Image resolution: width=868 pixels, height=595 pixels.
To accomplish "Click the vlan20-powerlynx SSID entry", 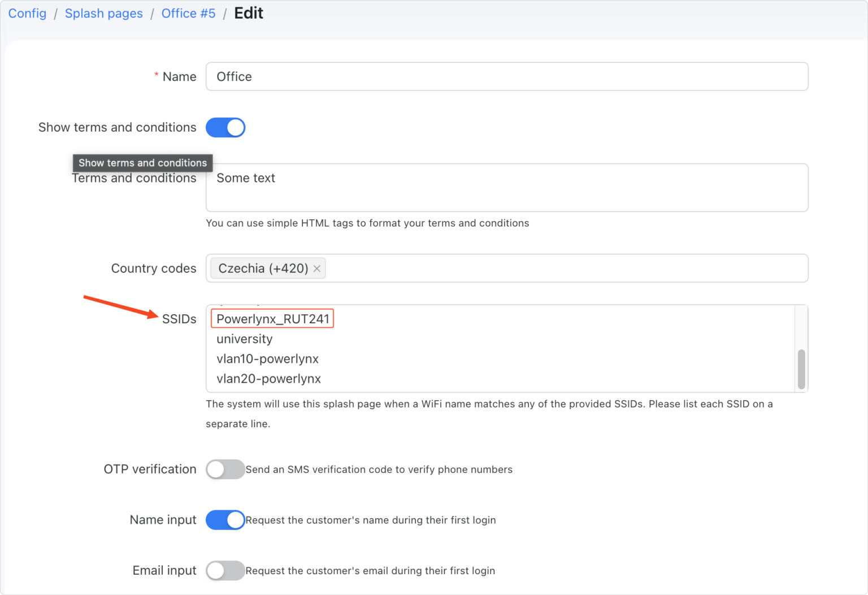I will click(x=268, y=379).
